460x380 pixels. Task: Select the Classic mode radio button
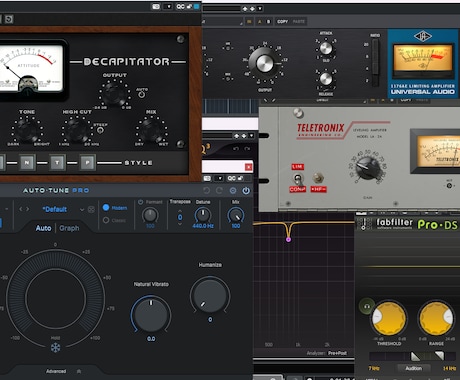[x=106, y=220]
